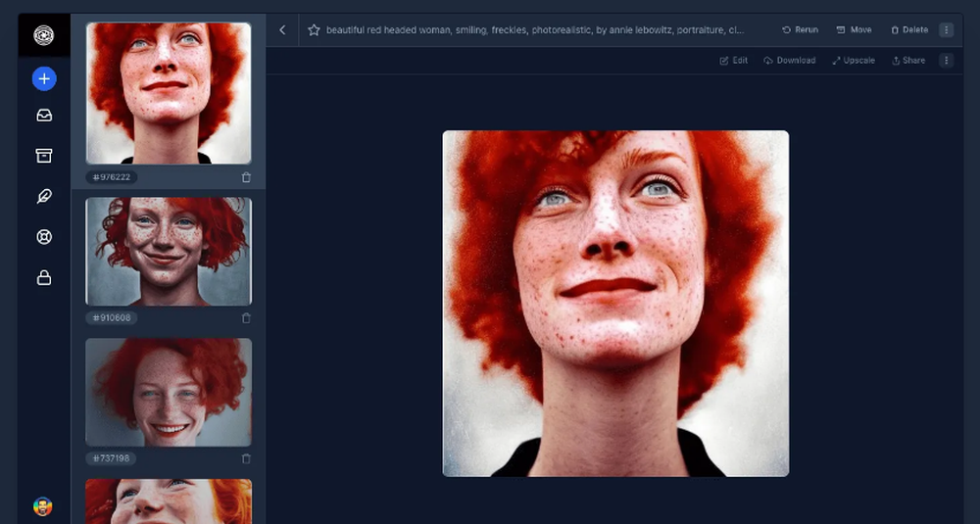Open the inbox tray icon in sidebar
Image resolution: width=980 pixels, height=524 pixels.
click(44, 116)
